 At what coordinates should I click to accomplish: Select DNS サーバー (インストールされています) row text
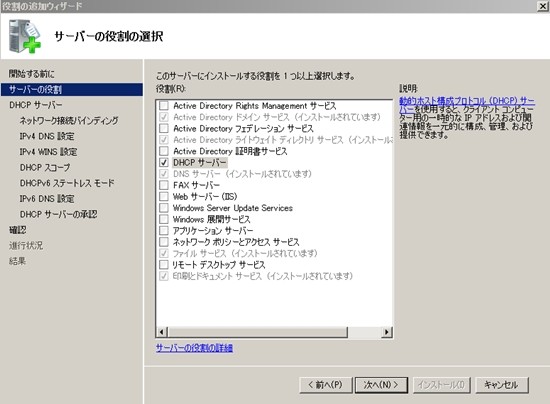(x=242, y=174)
